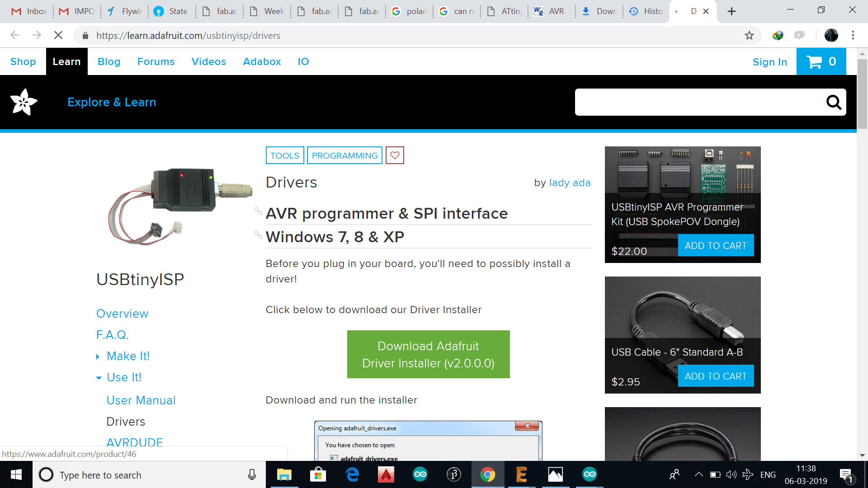868x488 pixels.
Task: Click the search magnifier icon
Action: click(x=833, y=102)
